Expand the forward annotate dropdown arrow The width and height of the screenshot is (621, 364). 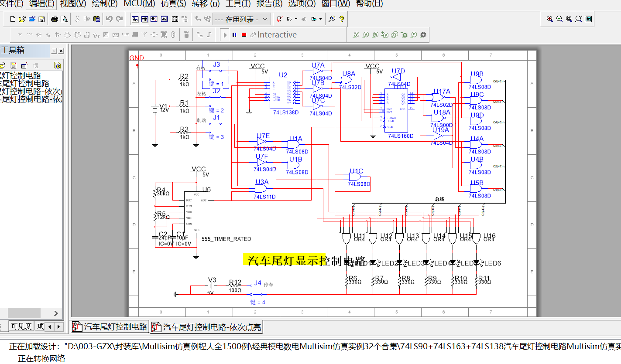[x=321, y=19]
